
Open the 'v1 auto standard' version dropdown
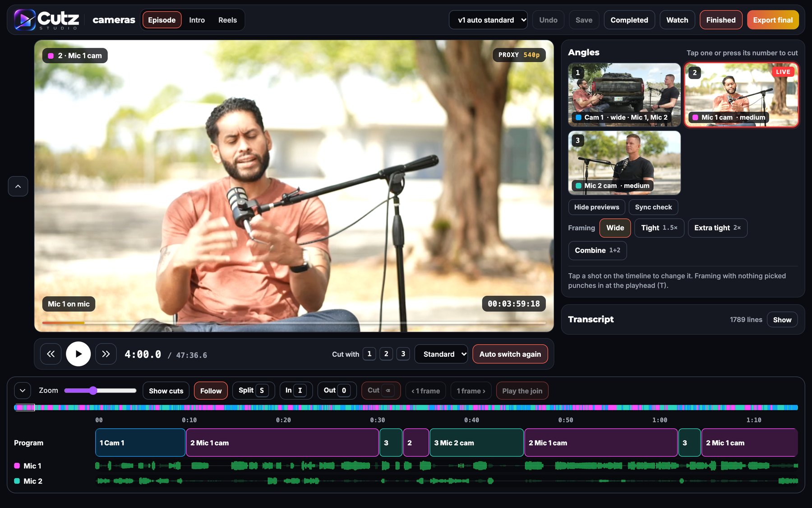point(488,20)
